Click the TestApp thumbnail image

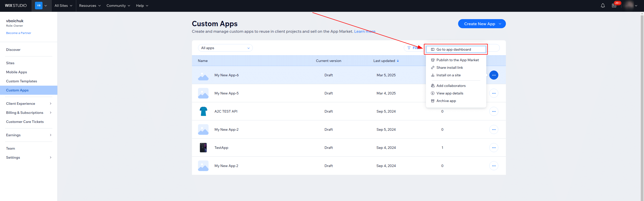tap(203, 148)
